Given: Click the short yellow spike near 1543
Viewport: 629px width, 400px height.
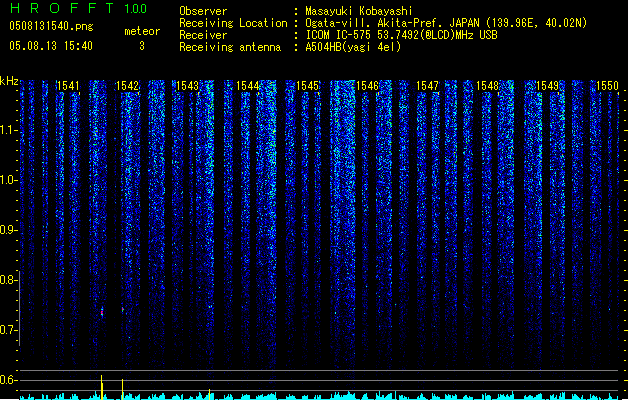Looking at the screenshot, I should click(x=209, y=394).
